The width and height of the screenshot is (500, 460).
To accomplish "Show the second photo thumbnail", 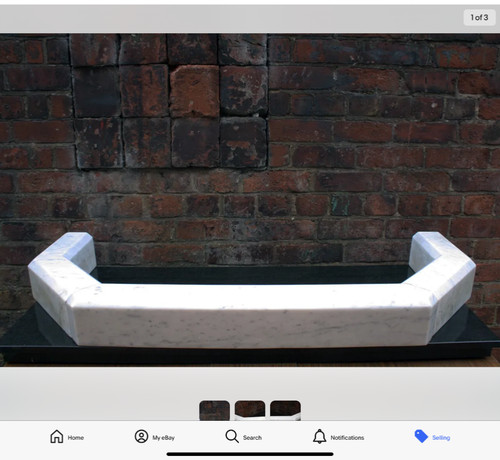I will [250, 411].
